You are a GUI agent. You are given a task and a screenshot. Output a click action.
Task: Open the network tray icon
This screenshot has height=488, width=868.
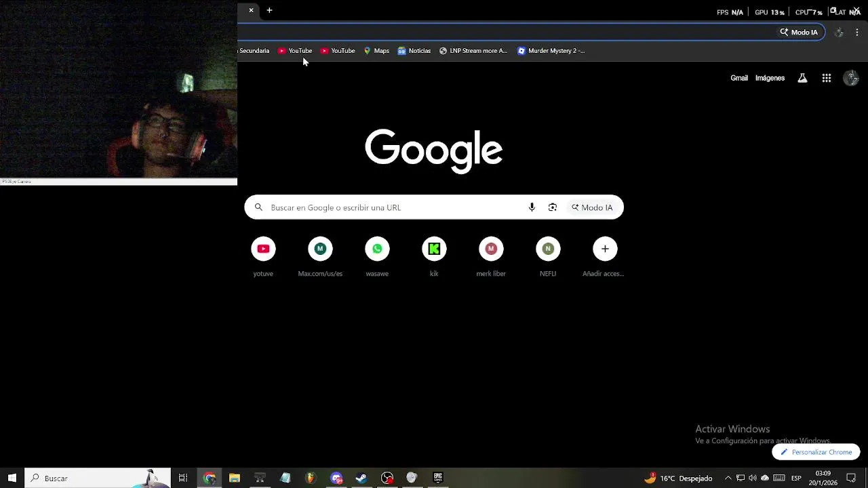[741, 478]
